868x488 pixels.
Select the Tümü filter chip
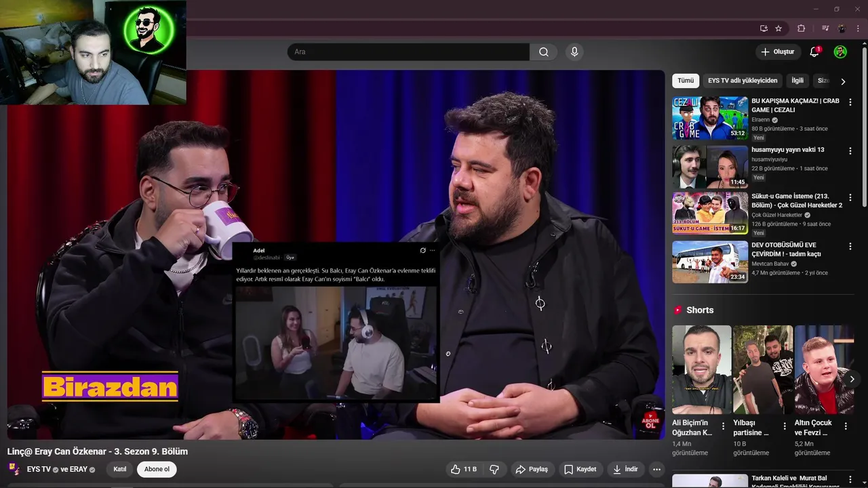(686, 81)
